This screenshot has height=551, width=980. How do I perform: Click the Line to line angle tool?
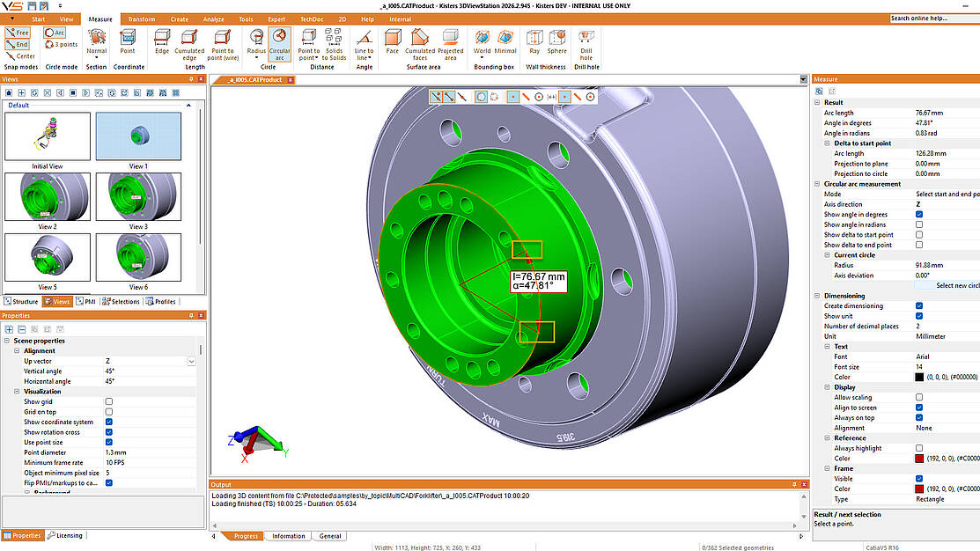(x=364, y=44)
